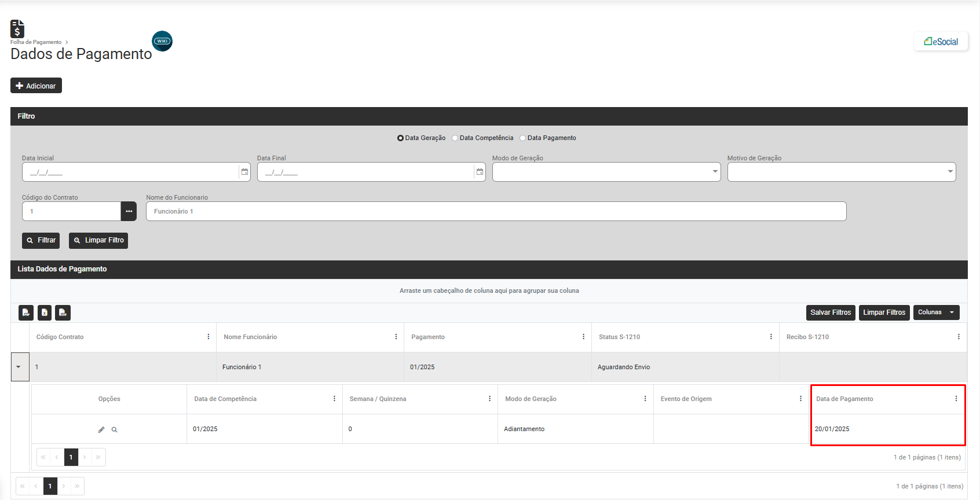Screen dimensions: 980x500
Task: Click the Nome do Funcionario input field
Action: click(x=496, y=211)
